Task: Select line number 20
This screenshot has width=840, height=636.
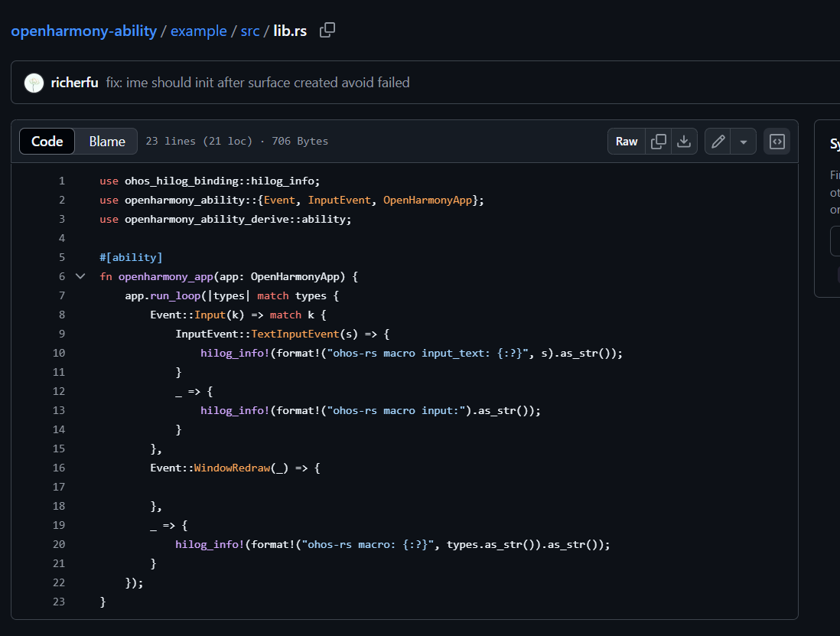Action: pyautogui.click(x=59, y=544)
